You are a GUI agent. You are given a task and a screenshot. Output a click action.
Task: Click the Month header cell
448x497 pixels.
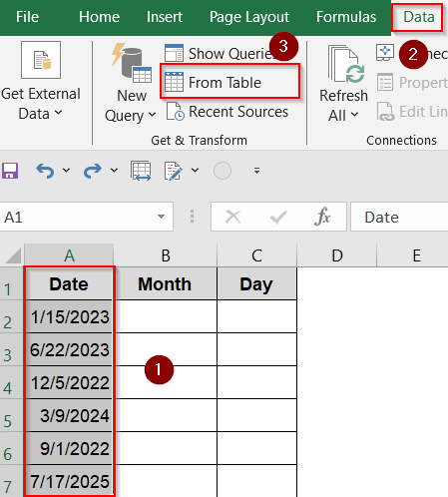pyautogui.click(x=166, y=283)
